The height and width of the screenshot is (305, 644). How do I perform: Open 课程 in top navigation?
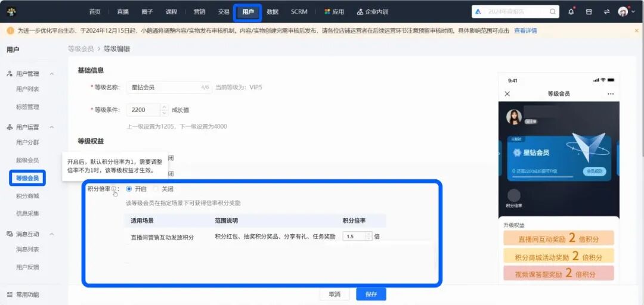pyautogui.click(x=171, y=12)
